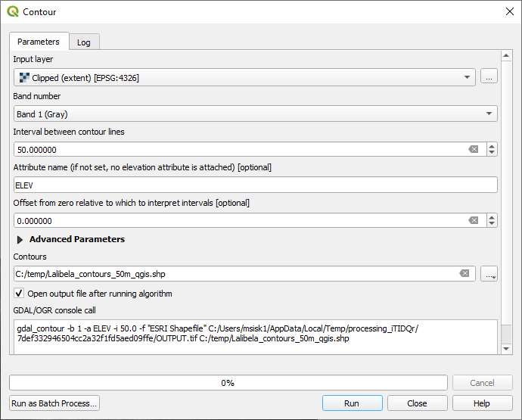Select the Parameters tab
The width and height of the screenshot is (522, 420).
(x=39, y=42)
